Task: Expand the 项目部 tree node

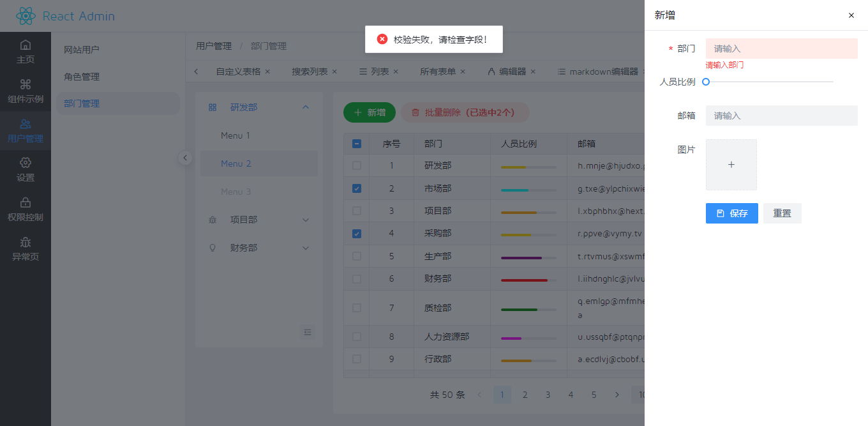Action: coord(306,219)
